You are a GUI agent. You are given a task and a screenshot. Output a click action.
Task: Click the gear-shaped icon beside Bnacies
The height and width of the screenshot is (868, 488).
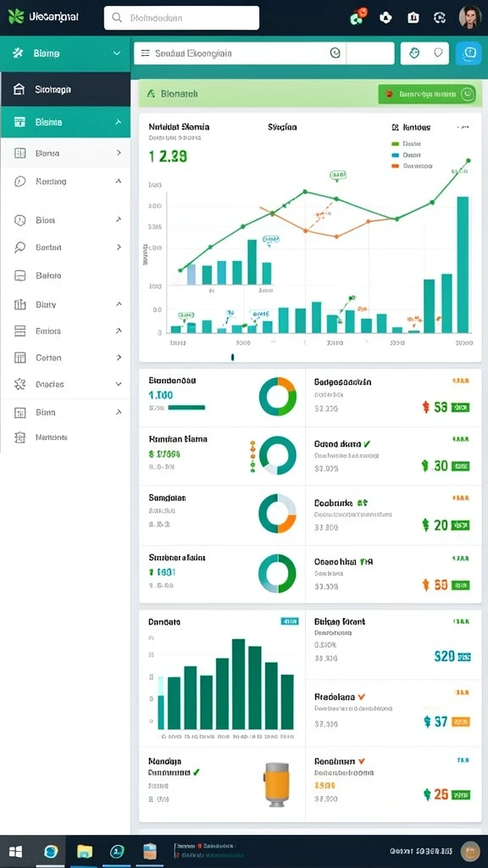pos(20,384)
